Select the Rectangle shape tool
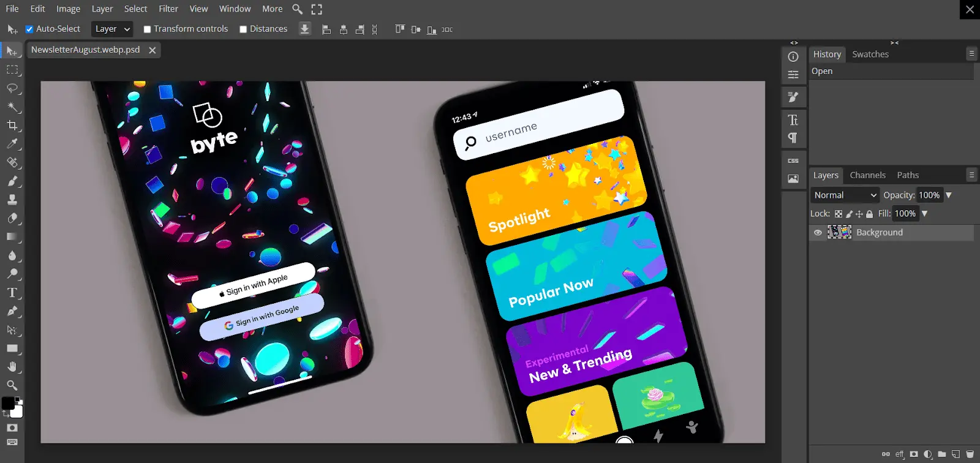Screen dimensions: 980x463 pos(12,348)
